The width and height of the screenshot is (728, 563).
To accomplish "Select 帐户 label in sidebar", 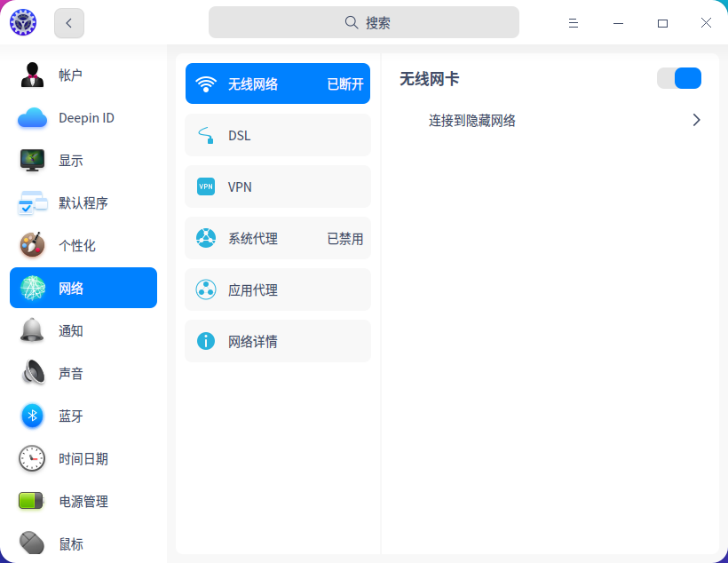I will 70,75.
